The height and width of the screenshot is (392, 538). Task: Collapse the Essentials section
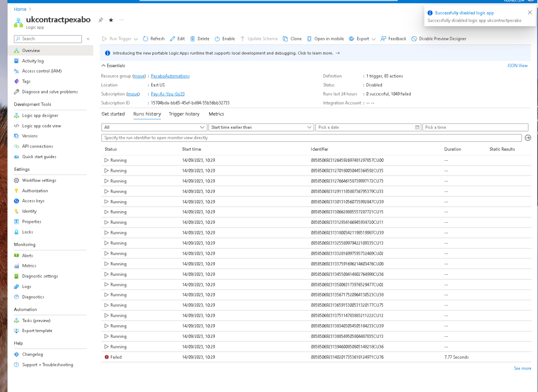click(x=113, y=66)
